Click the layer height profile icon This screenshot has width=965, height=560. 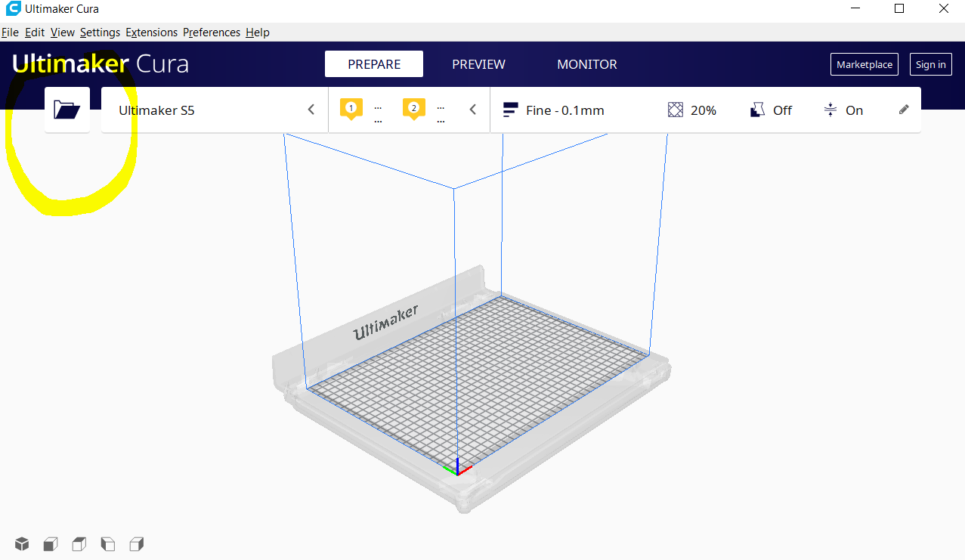511,110
